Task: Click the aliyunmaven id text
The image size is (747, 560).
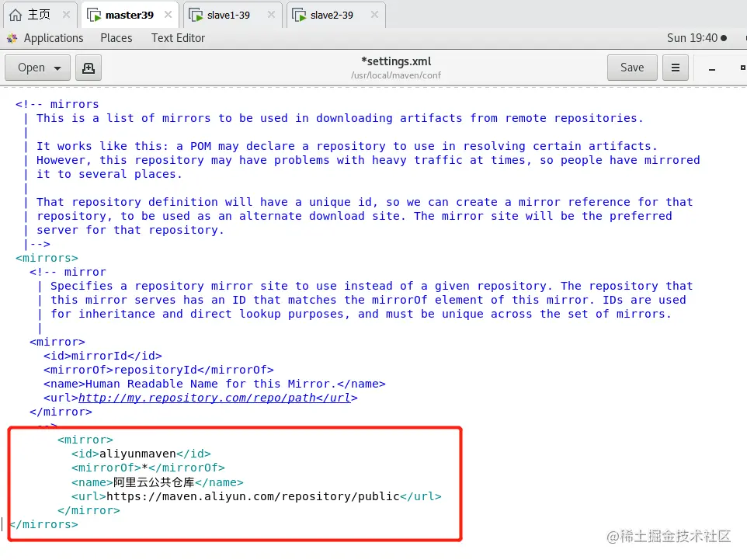Action: coord(137,454)
